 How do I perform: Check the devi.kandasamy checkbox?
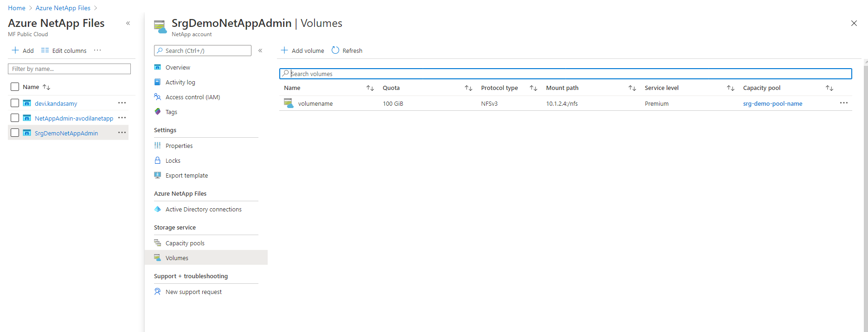click(x=15, y=103)
